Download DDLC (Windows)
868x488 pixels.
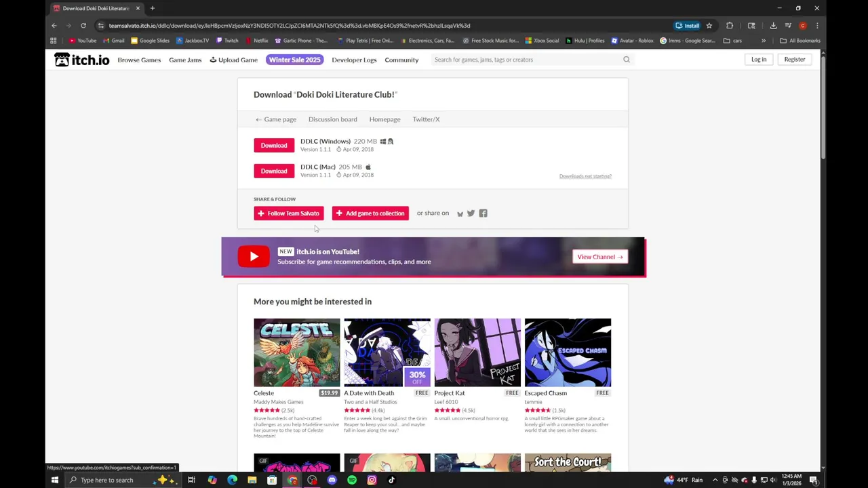pyautogui.click(x=274, y=145)
